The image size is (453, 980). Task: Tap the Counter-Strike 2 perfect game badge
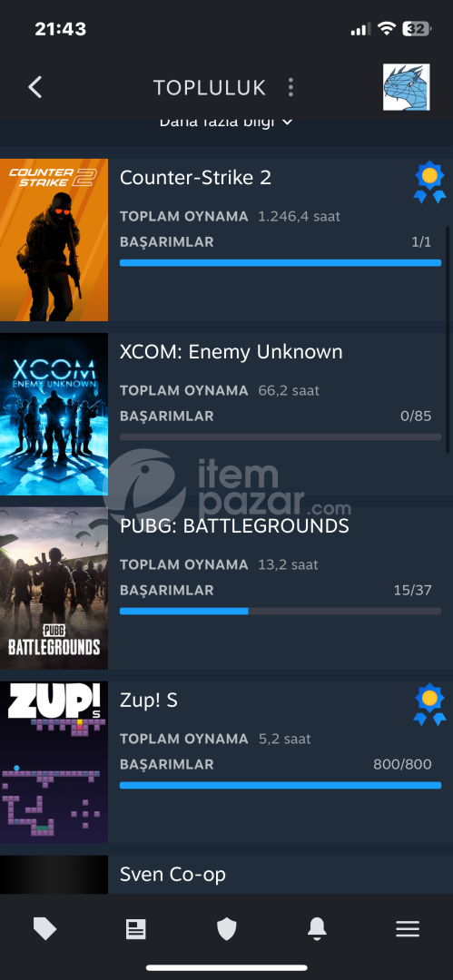pyautogui.click(x=429, y=181)
